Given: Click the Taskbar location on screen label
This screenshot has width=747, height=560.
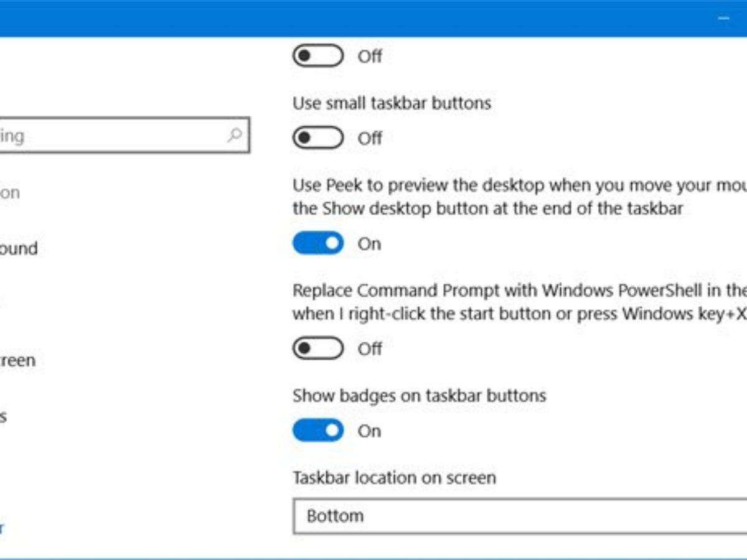Looking at the screenshot, I should point(394,478).
